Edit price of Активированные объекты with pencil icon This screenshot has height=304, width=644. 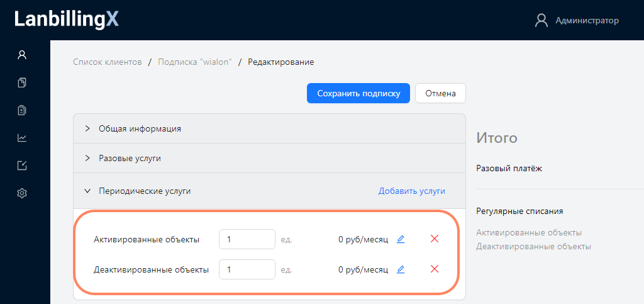[401, 239]
